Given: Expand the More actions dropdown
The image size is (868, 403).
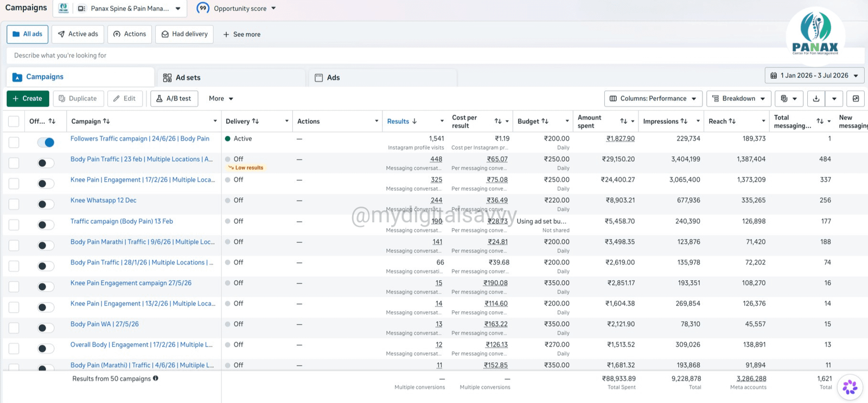Looking at the screenshot, I should pos(221,98).
